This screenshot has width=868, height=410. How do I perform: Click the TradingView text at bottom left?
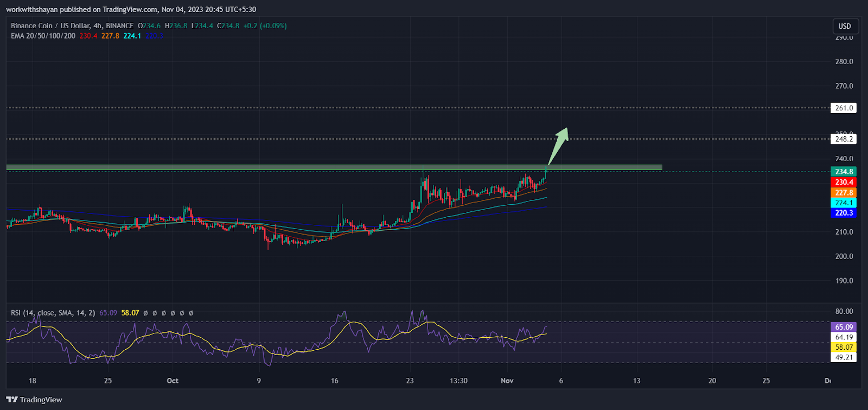pos(41,400)
